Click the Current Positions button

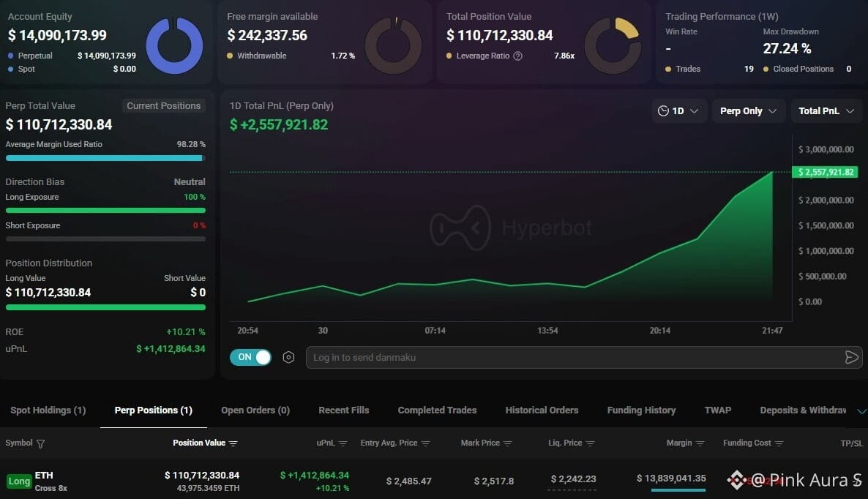tap(163, 105)
